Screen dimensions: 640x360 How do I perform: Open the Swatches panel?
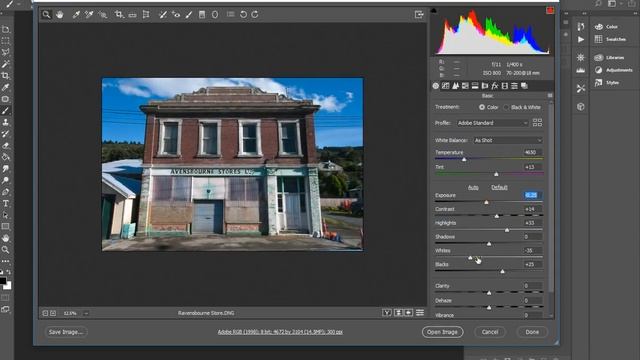pyautogui.click(x=610, y=39)
